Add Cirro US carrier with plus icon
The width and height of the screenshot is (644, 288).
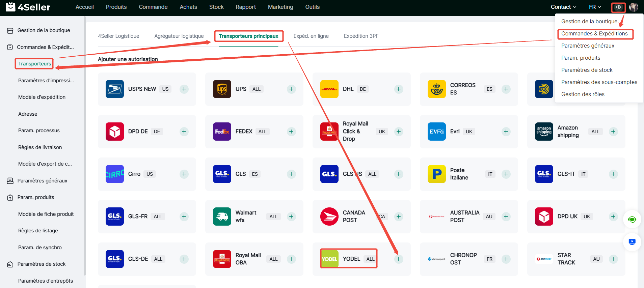[x=184, y=174]
